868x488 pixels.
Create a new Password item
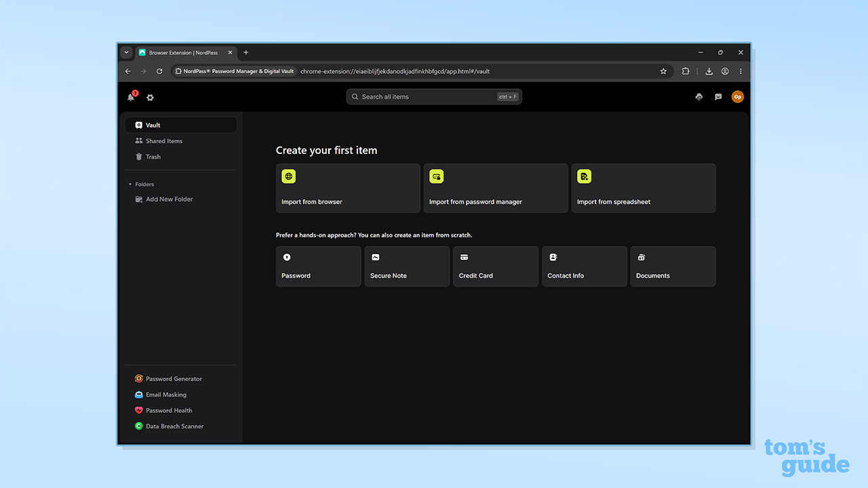(x=319, y=266)
